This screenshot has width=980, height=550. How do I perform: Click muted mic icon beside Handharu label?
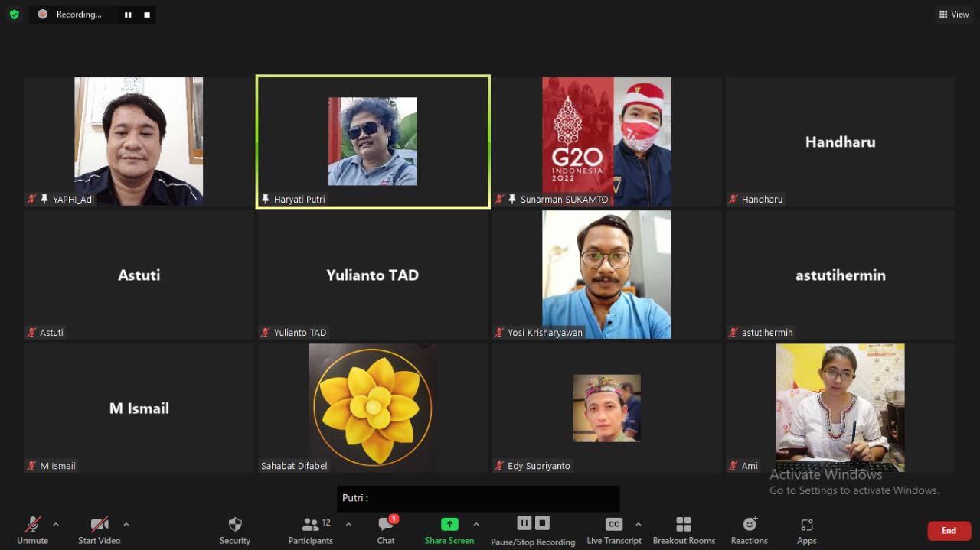(733, 199)
